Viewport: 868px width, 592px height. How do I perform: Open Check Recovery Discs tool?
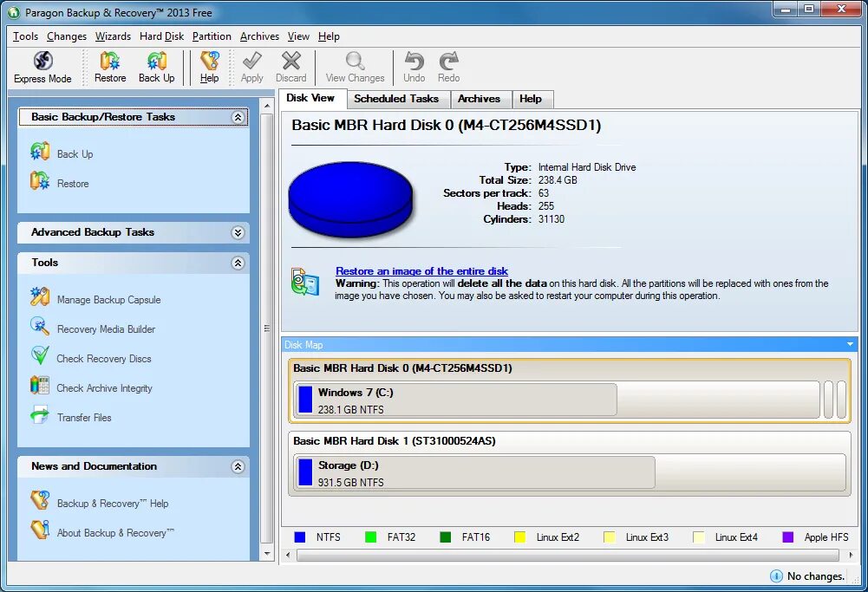click(x=91, y=358)
